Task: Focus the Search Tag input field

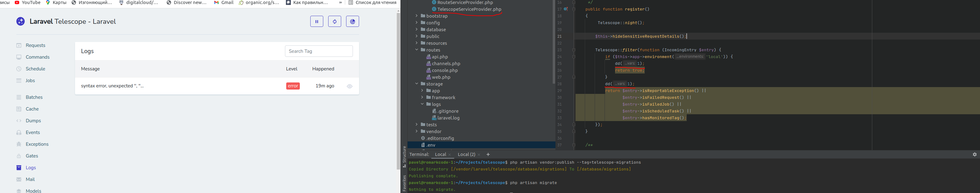Action: [x=319, y=51]
